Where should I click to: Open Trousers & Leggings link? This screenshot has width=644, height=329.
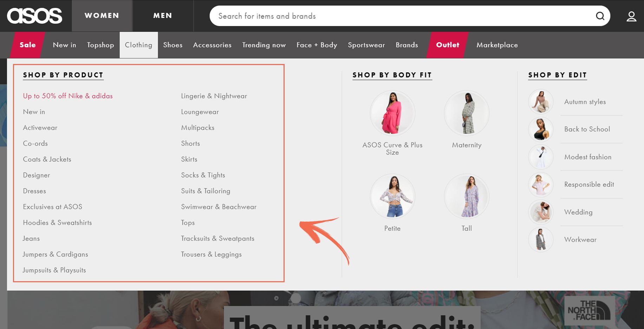tap(211, 254)
